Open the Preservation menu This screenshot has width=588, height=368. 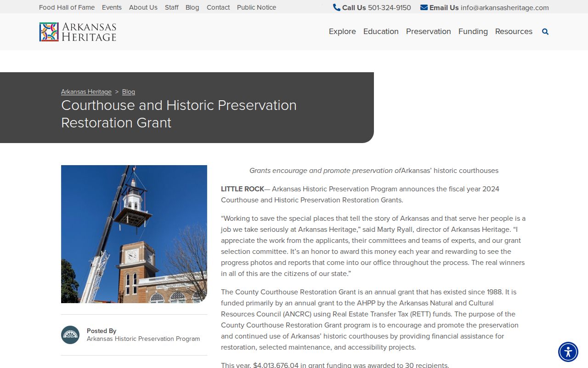(429, 31)
